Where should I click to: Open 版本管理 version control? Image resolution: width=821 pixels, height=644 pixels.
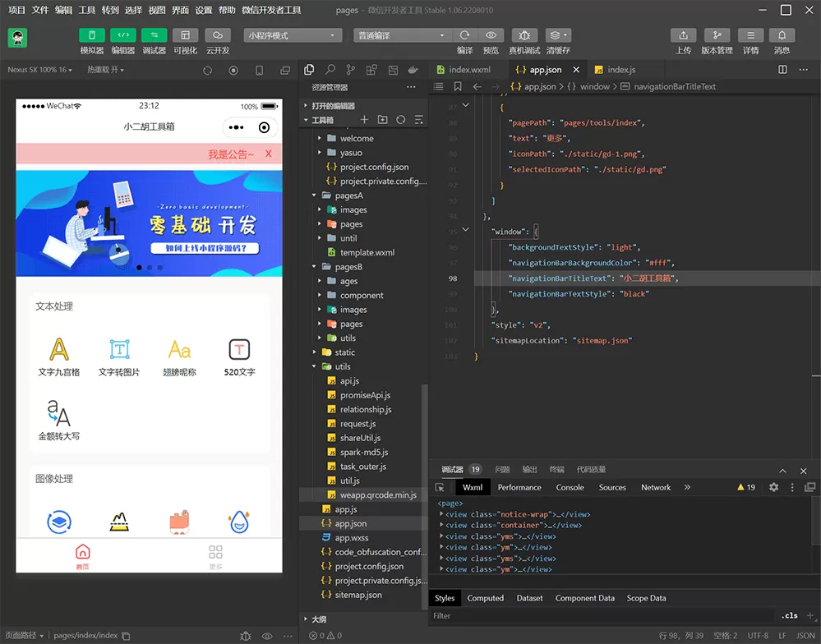click(717, 35)
